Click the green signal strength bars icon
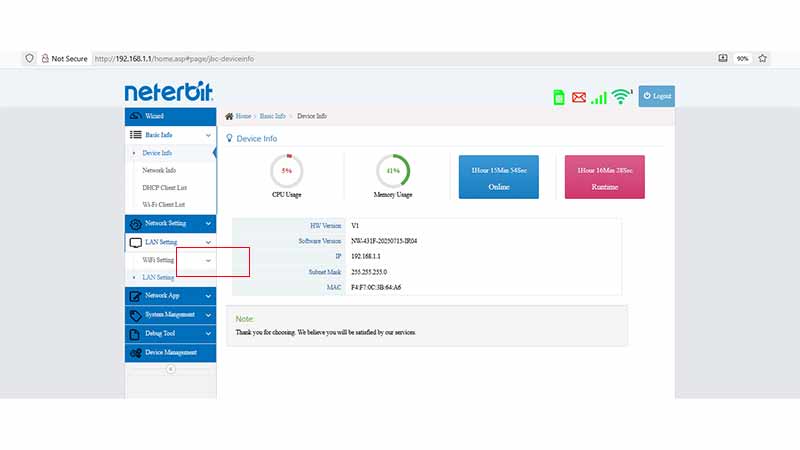The width and height of the screenshot is (800, 450). point(598,97)
